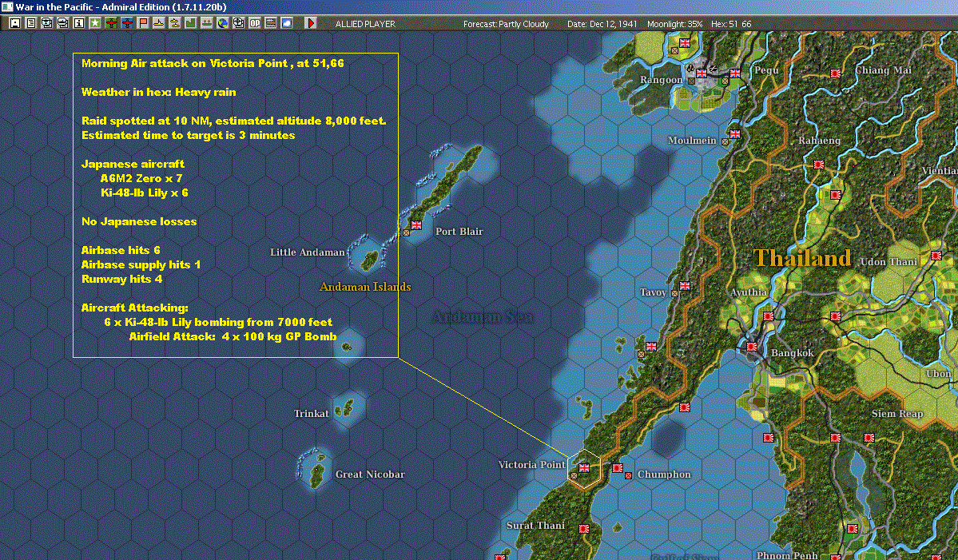Open the OP operations toolbar icon

255,23
